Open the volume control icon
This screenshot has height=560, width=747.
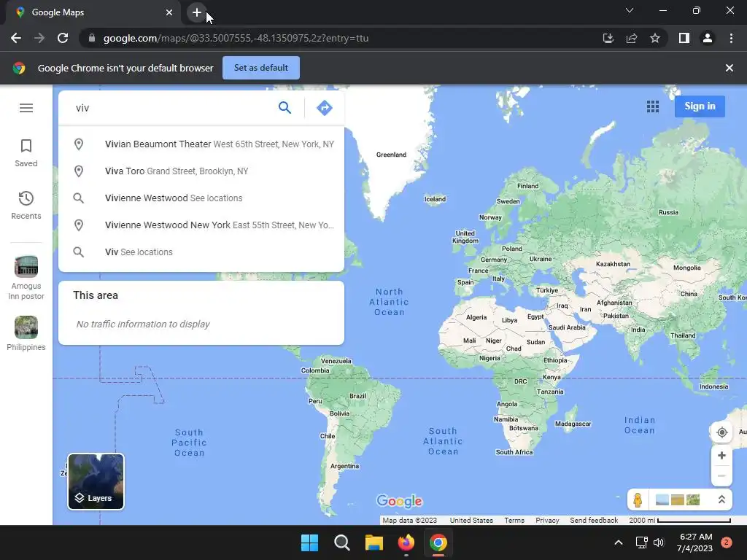[659, 542]
